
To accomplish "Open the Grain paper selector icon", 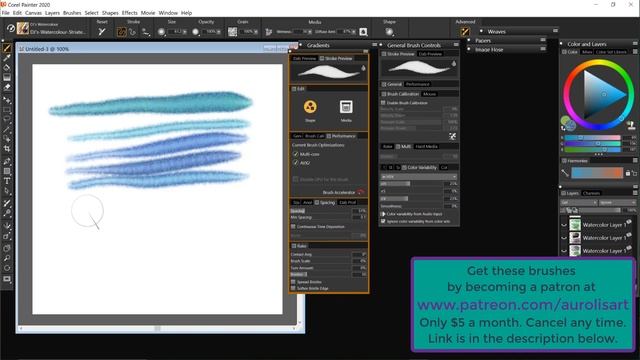I will point(232,31).
